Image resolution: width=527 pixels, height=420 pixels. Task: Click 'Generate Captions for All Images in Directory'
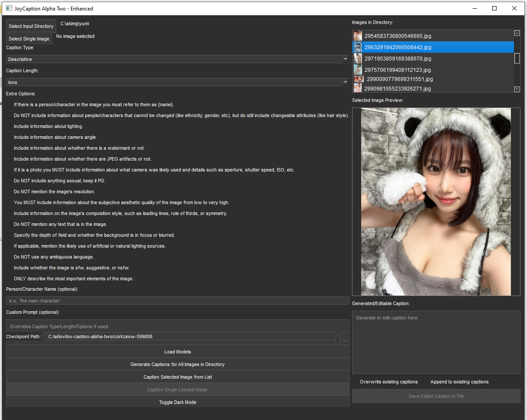pos(177,364)
